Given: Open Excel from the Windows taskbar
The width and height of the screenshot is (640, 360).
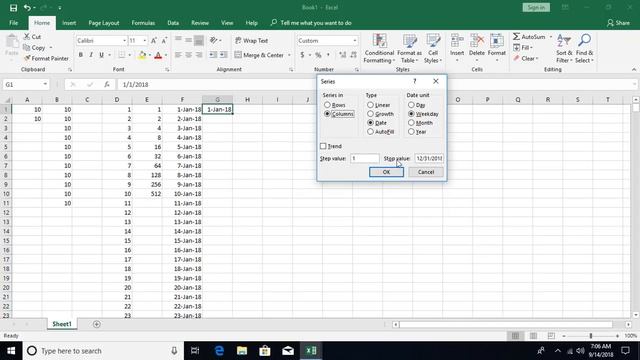Looking at the screenshot, I should point(311,351).
